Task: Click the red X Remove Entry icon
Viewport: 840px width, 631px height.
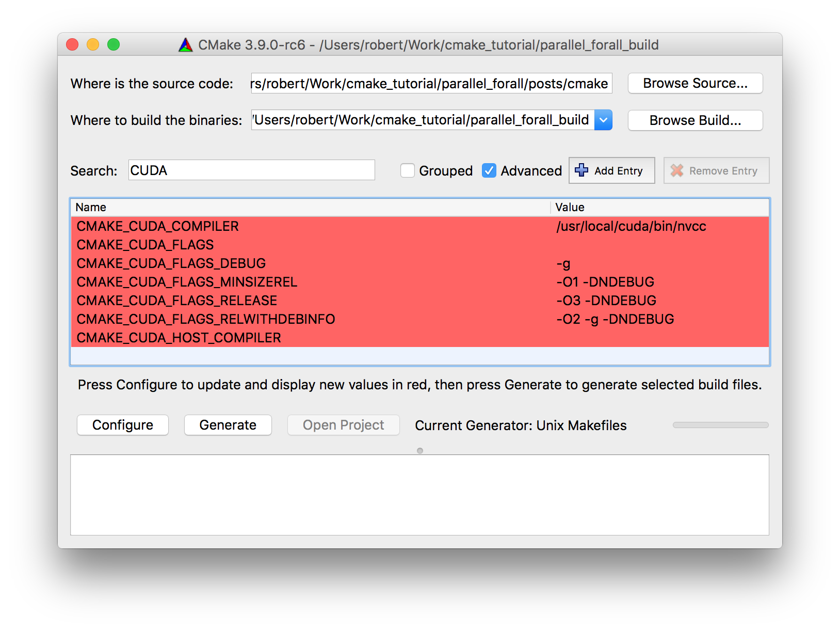Action: click(676, 170)
